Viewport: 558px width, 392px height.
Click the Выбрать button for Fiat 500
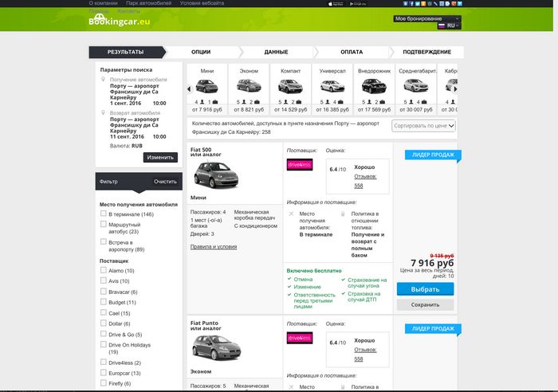click(x=425, y=289)
